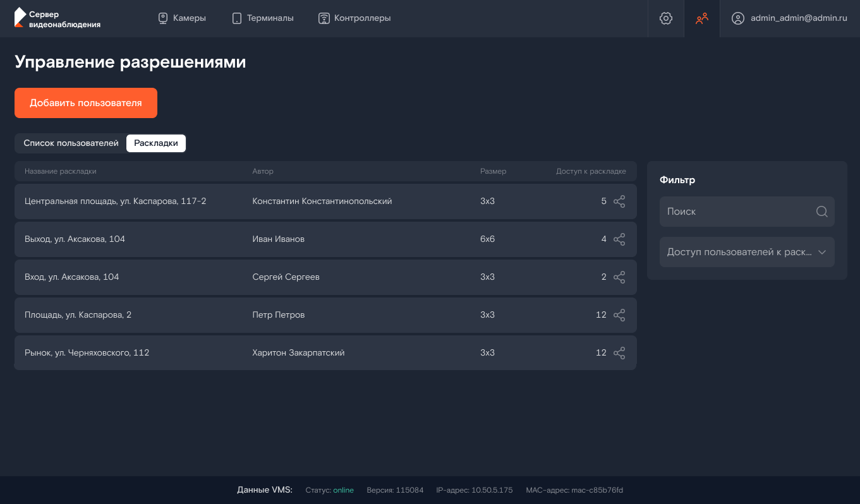Open the users permissions icon in header
860x504 pixels.
[x=702, y=18]
